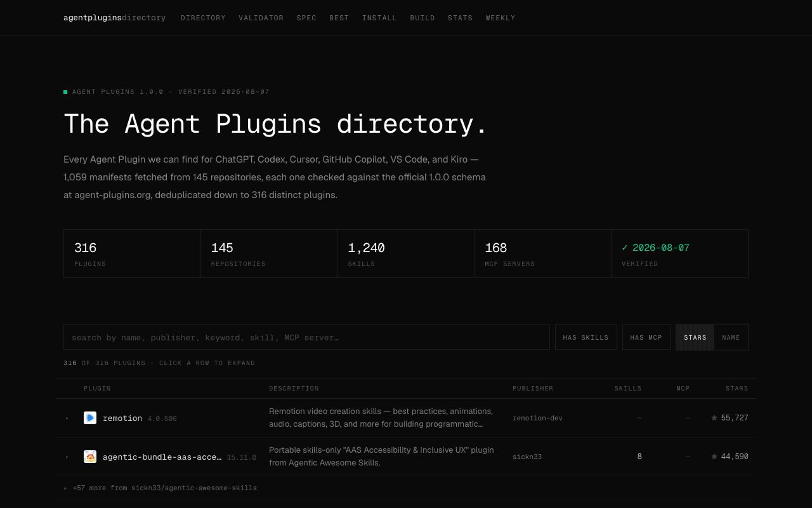The image size is (812, 508).
Task: Click the skills count 8
Action: click(x=639, y=457)
